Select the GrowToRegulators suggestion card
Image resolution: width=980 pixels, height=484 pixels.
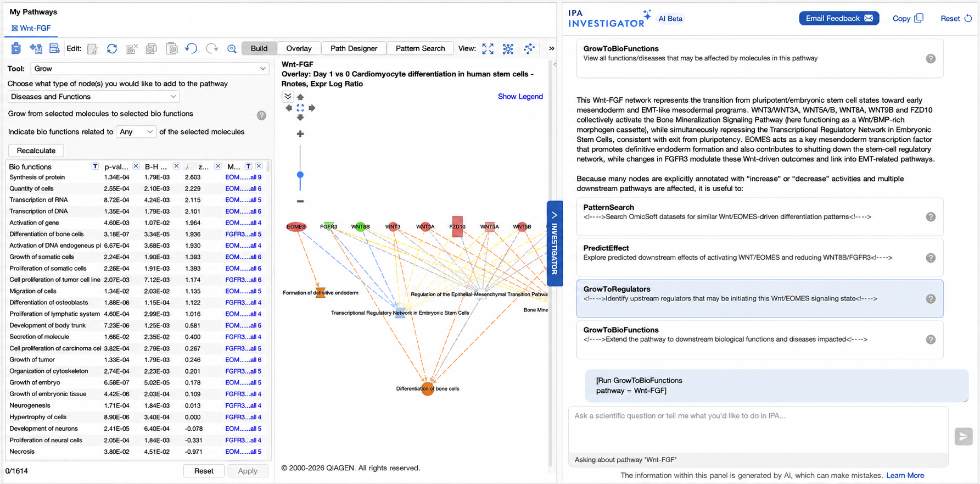pyautogui.click(x=760, y=299)
